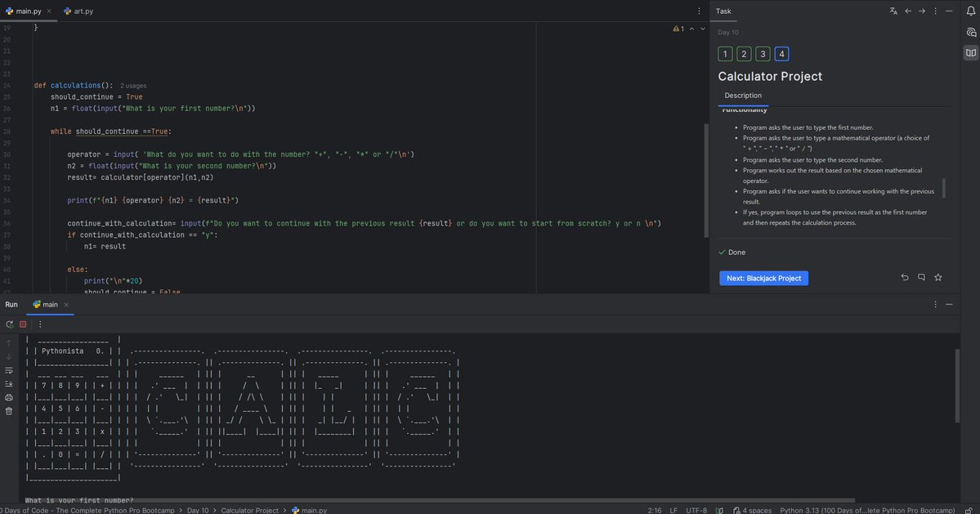
Task: Click the description panel scrollbar
Action: [x=944, y=188]
